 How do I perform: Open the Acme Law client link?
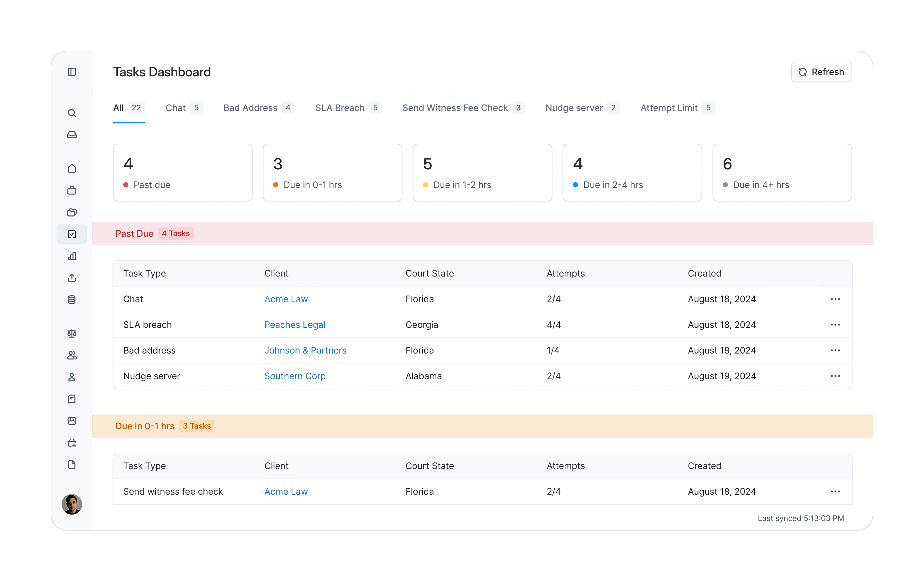tap(286, 299)
